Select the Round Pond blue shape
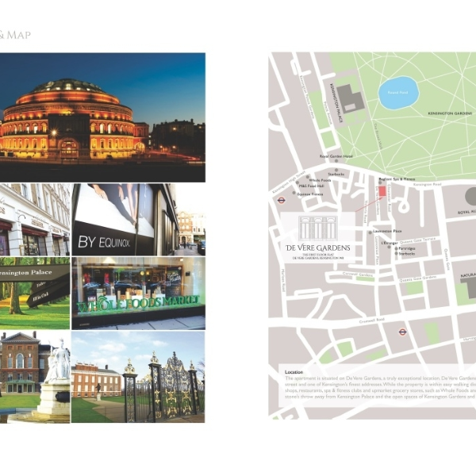The height and width of the screenshot is (476, 476). click(397, 93)
